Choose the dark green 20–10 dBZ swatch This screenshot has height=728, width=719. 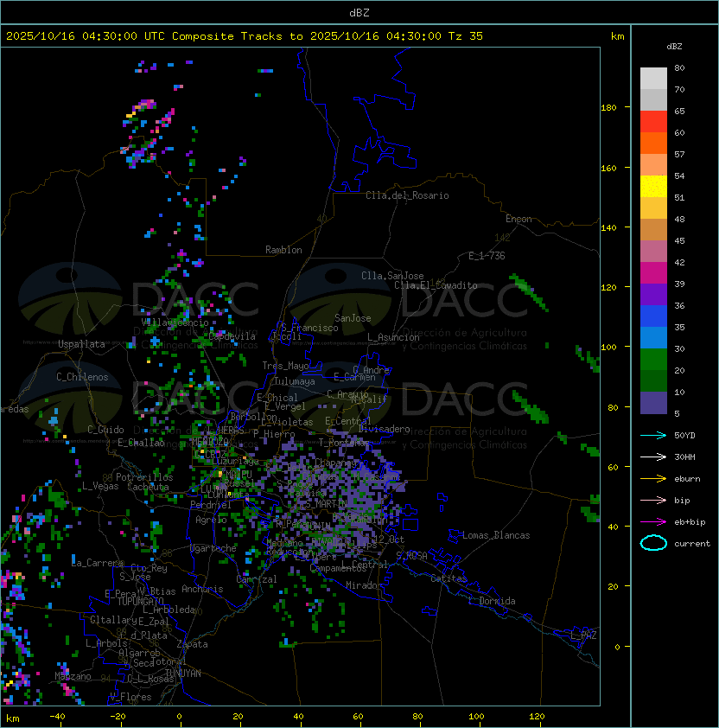(653, 380)
